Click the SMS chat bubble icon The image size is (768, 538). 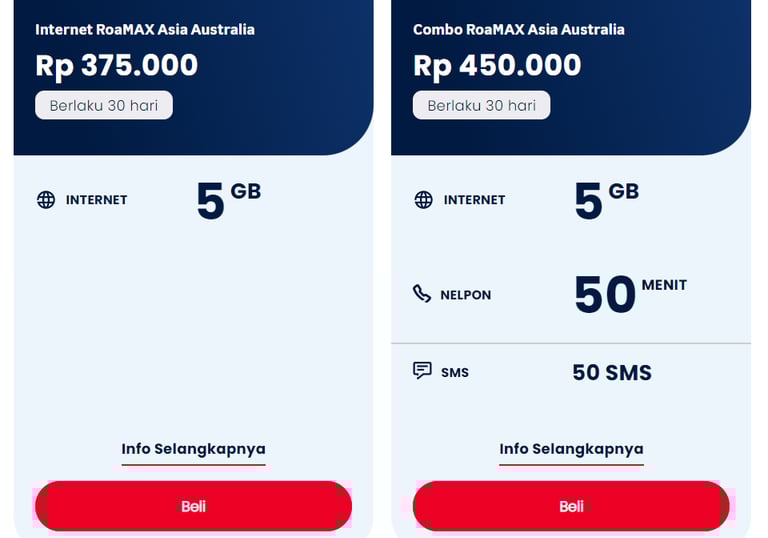[422, 370]
